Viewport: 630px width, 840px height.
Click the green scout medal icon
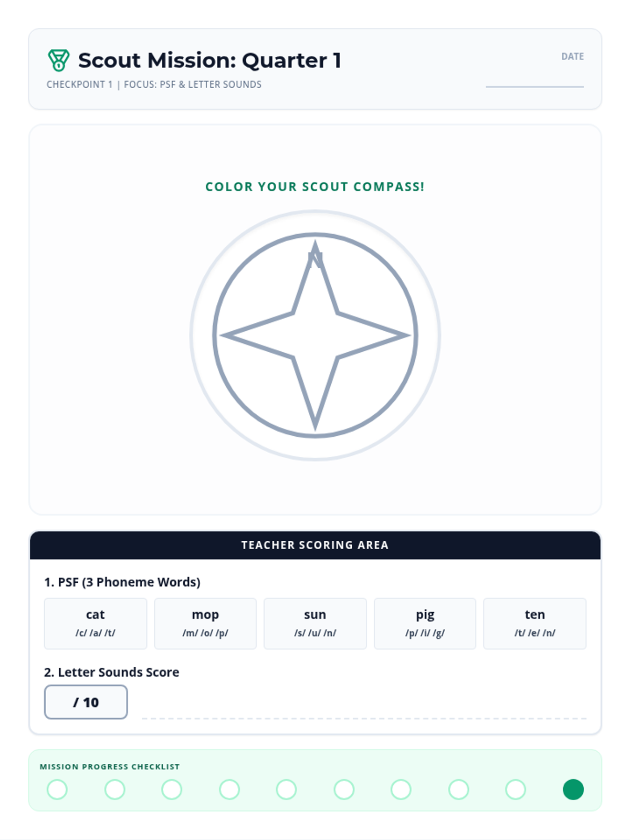(x=58, y=60)
